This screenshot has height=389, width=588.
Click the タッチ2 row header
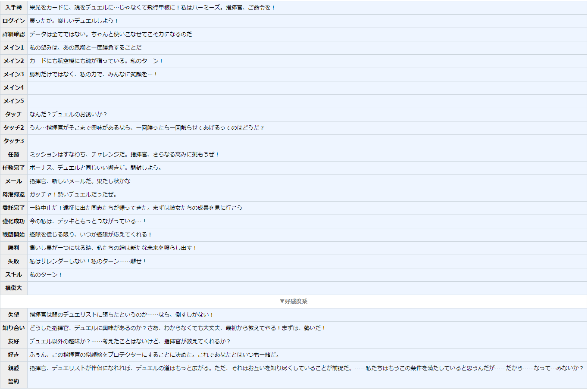click(x=14, y=128)
